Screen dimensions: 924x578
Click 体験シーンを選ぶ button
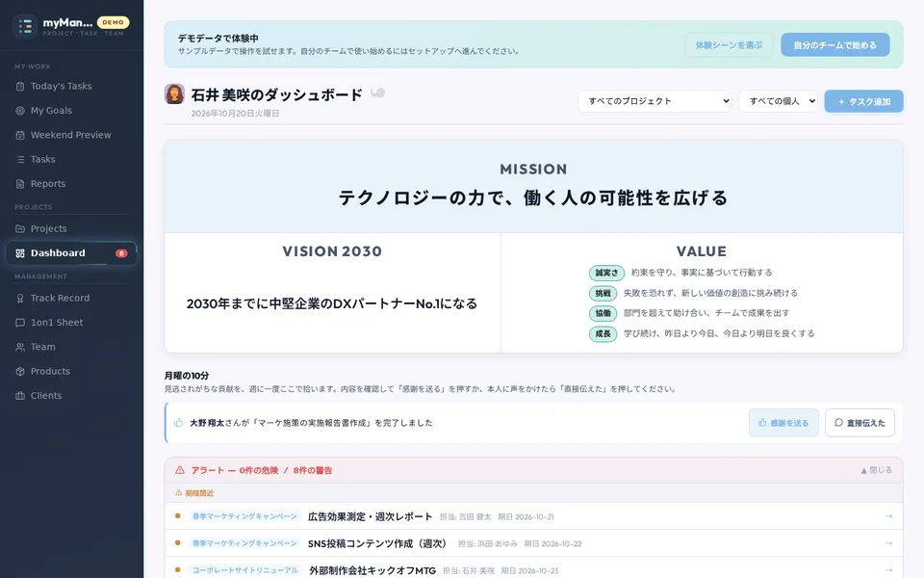[729, 45]
